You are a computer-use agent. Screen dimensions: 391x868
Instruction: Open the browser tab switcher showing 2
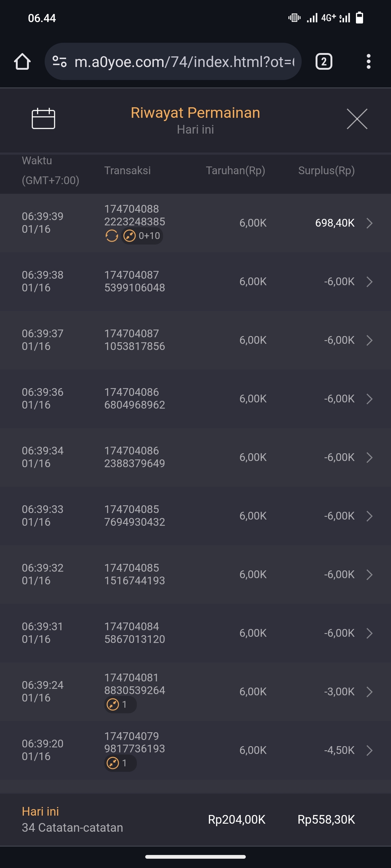click(324, 62)
